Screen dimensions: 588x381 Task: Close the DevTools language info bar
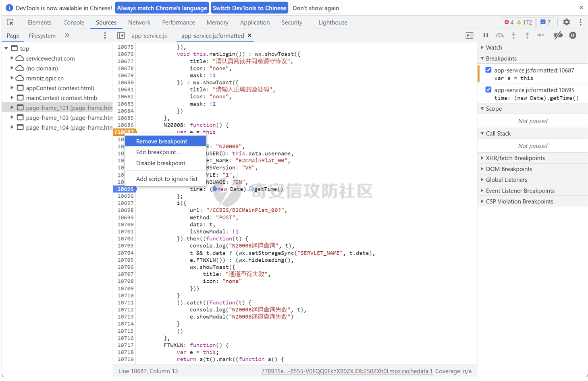click(581, 8)
